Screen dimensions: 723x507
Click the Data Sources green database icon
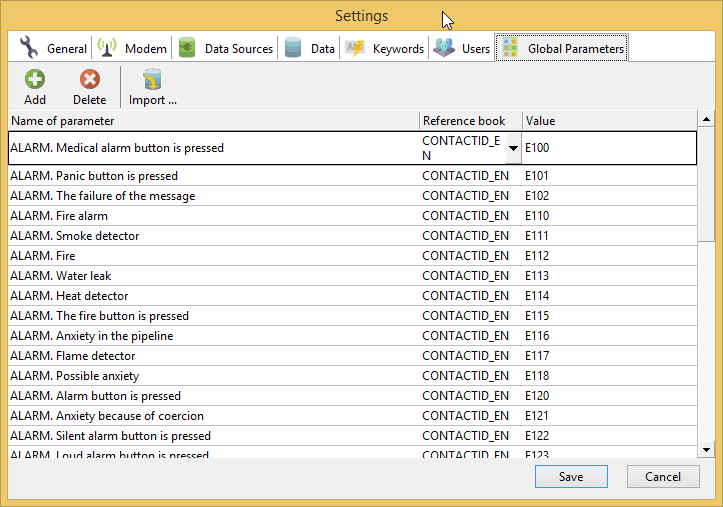click(187, 47)
